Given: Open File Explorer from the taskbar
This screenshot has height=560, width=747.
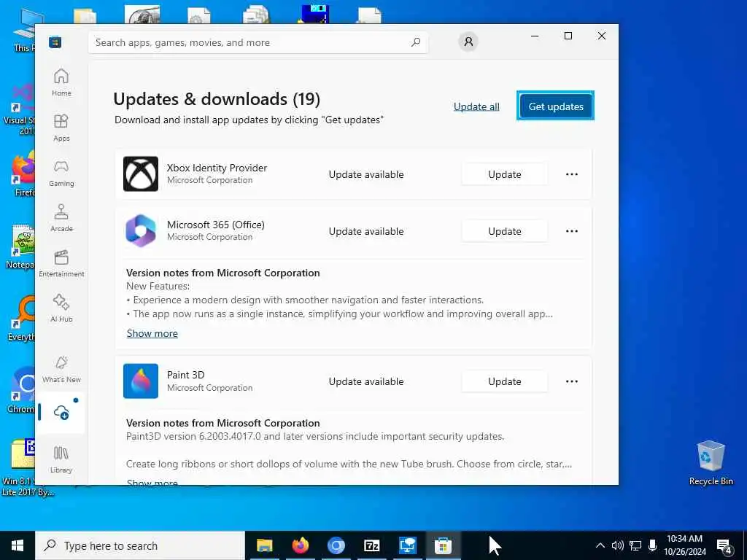Looking at the screenshot, I should pyautogui.click(x=264, y=545).
